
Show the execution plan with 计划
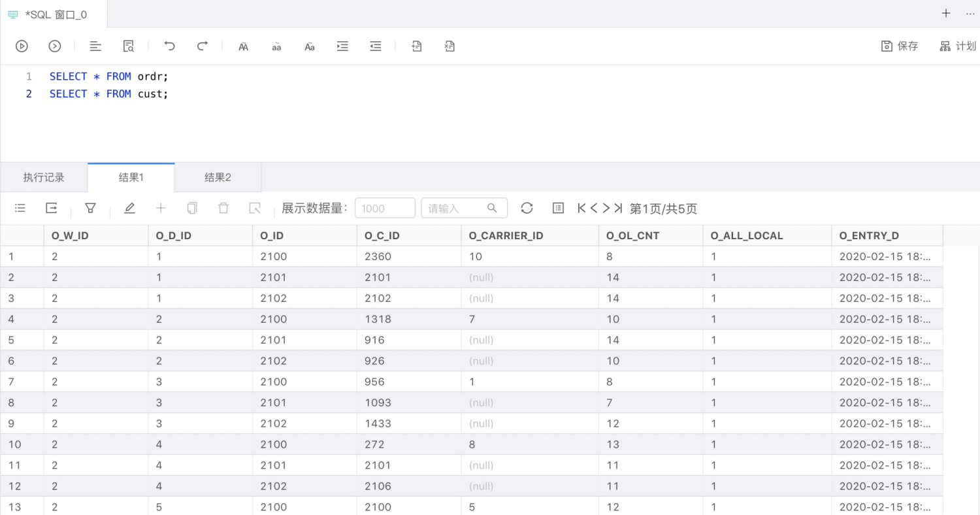[x=958, y=46]
